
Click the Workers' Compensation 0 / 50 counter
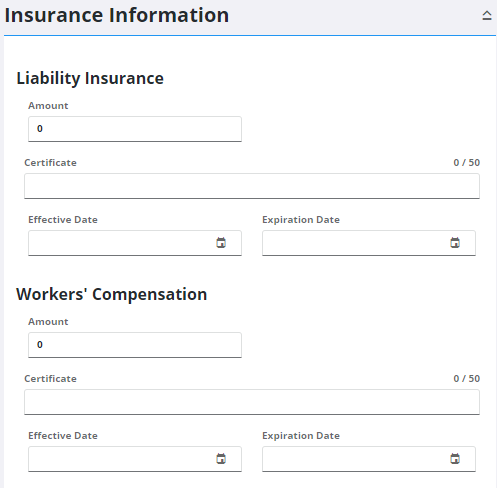[467, 379]
